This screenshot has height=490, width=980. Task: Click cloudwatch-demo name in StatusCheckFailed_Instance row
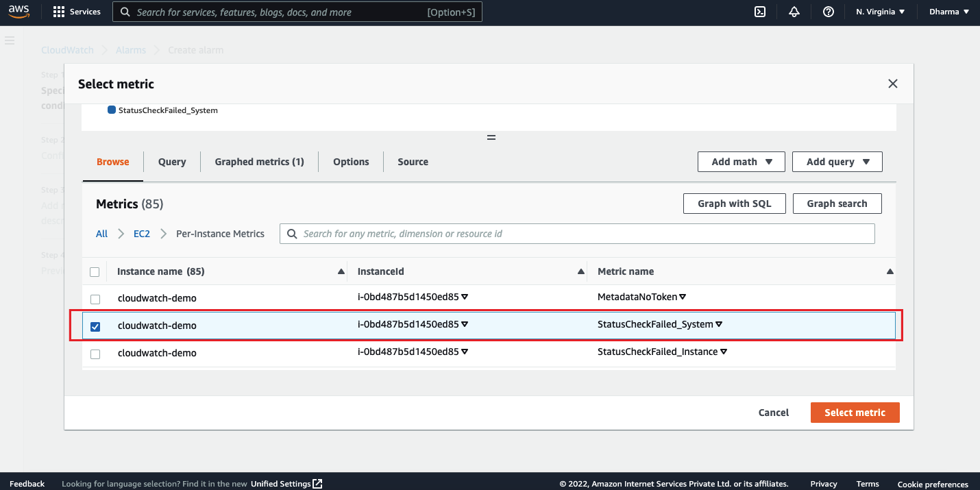[x=157, y=353]
